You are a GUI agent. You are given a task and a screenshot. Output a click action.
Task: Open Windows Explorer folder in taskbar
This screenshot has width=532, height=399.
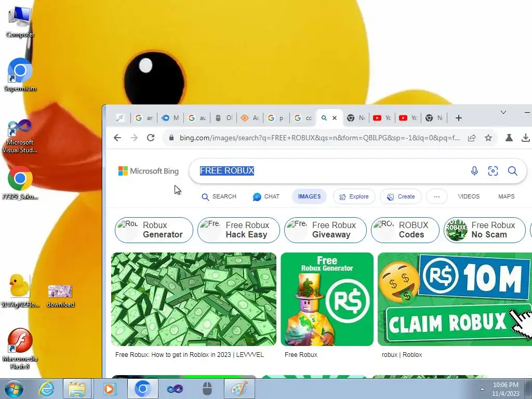click(x=77, y=389)
